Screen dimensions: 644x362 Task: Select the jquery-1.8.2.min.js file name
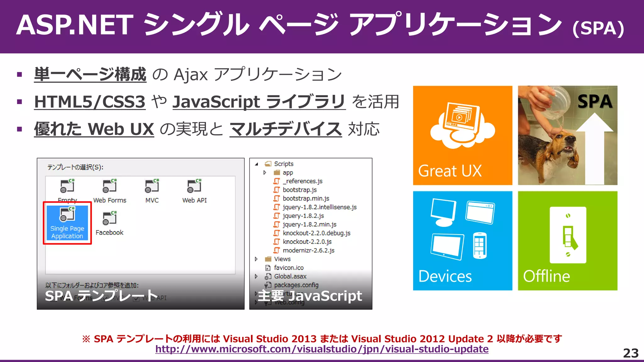coord(309,224)
